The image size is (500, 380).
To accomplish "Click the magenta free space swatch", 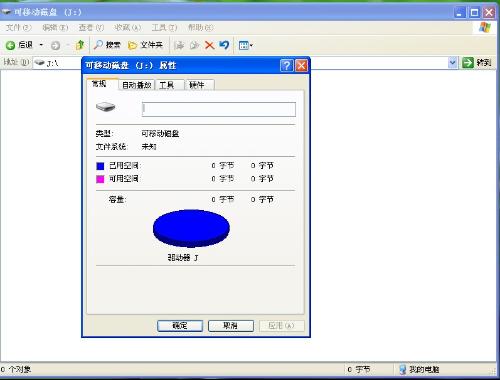I will 100,179.
